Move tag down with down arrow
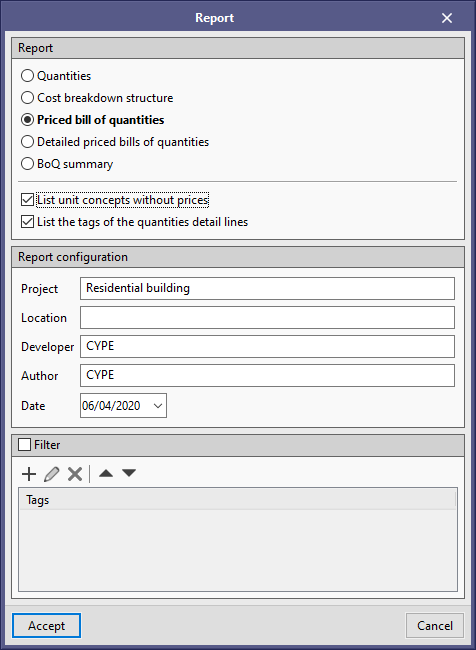Screen dimensions: 476x650 pyautogui.click(x=129, y=473)
